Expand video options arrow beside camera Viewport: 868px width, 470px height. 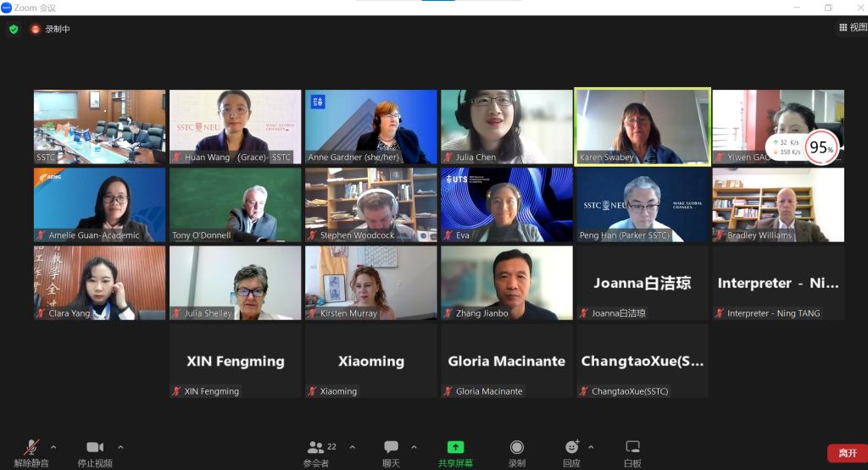click(x=120, y=447)
